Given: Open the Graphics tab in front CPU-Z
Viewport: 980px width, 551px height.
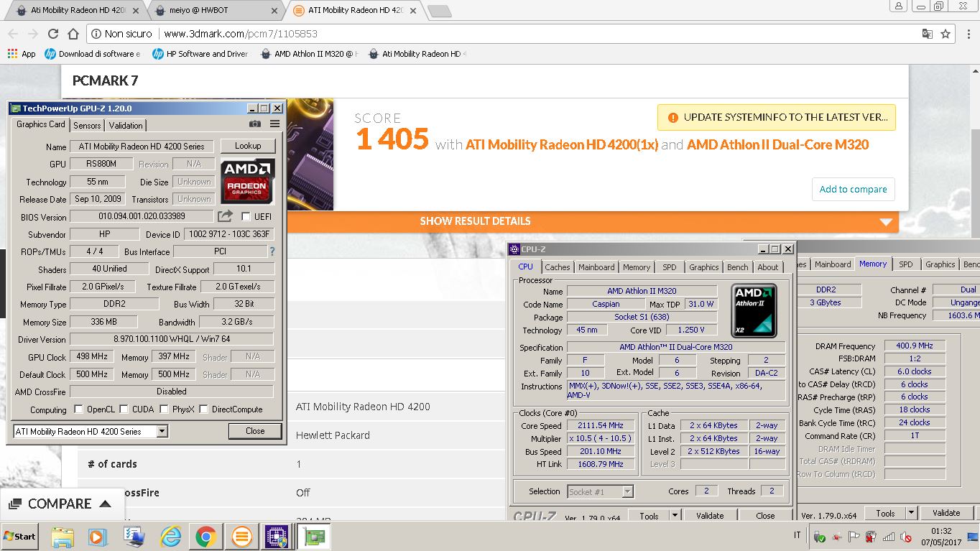Looking at the screenshot, I should pos(704,267).
